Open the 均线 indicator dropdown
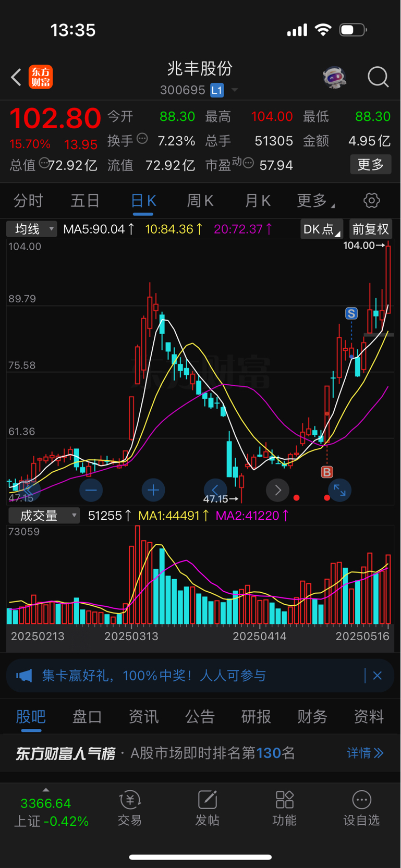 pos(31,229)
